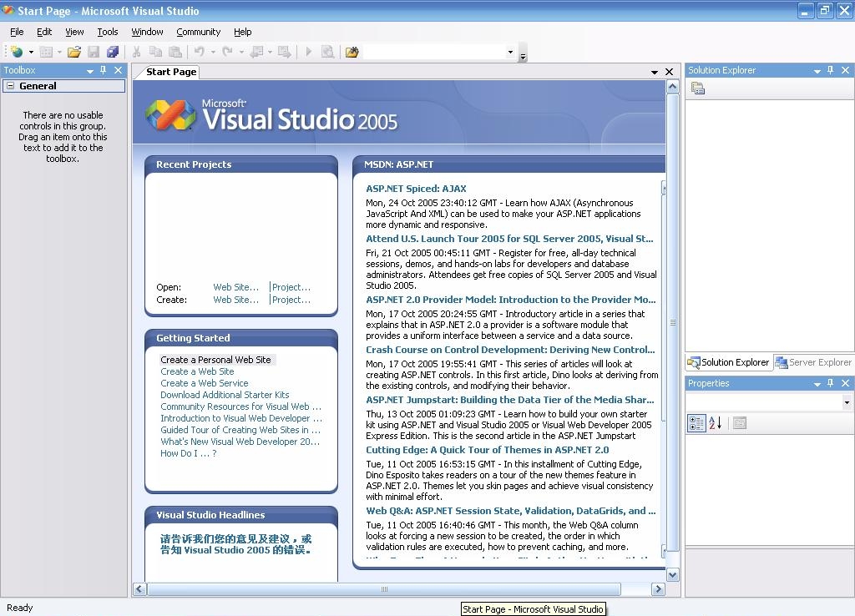
Task: Click the Save All toolbar icon
Action: click(x=113, y=53)
